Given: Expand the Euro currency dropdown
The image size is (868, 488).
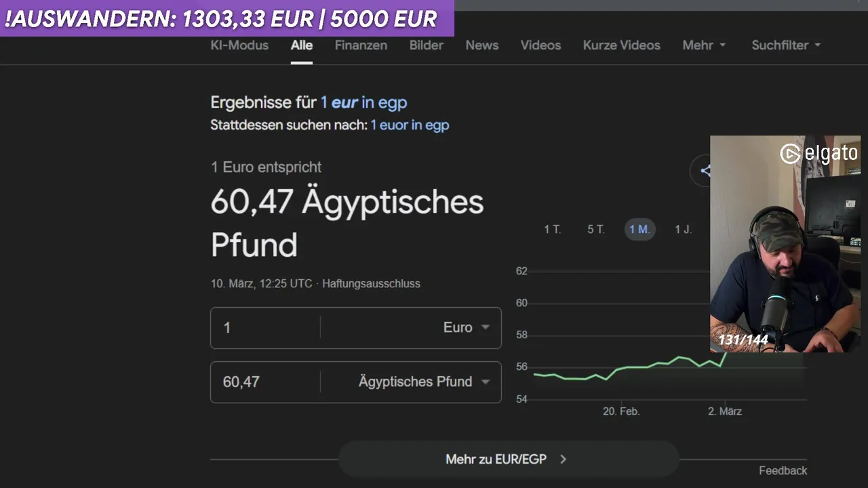Looking at the screenshot, I should tap(485, 327).
